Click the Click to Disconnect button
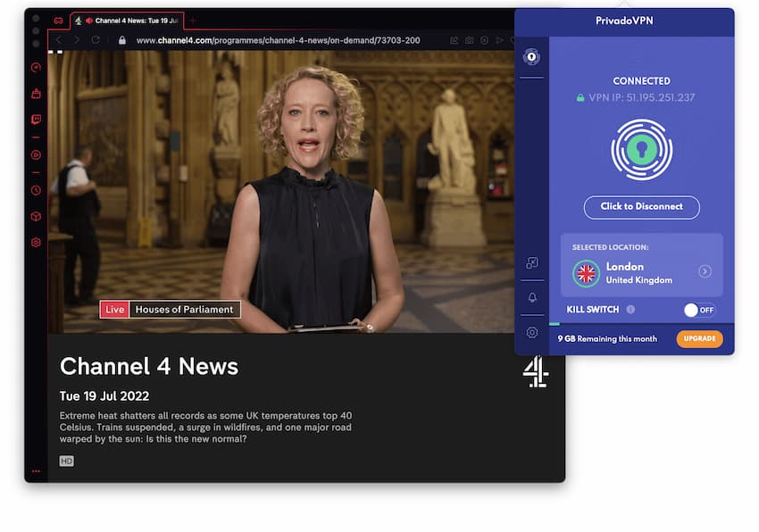Viewport: 759px width, 532px height. (x=642, y=207)
